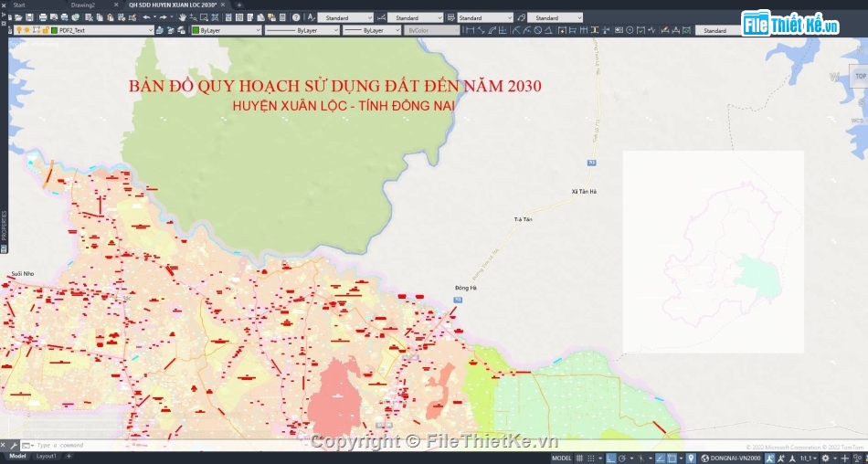
Task: Select the Arc Length dimension tool
Action: 492,30
